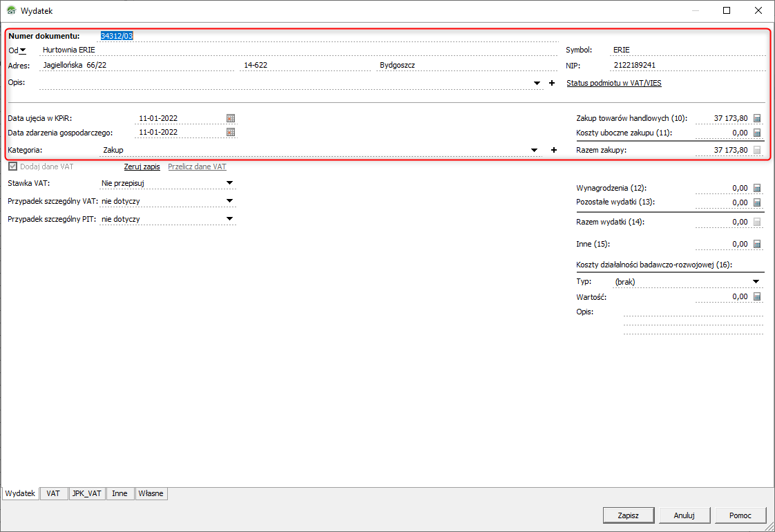Click the Zapisz button
The image size is (775, 532).
[628, 515]
